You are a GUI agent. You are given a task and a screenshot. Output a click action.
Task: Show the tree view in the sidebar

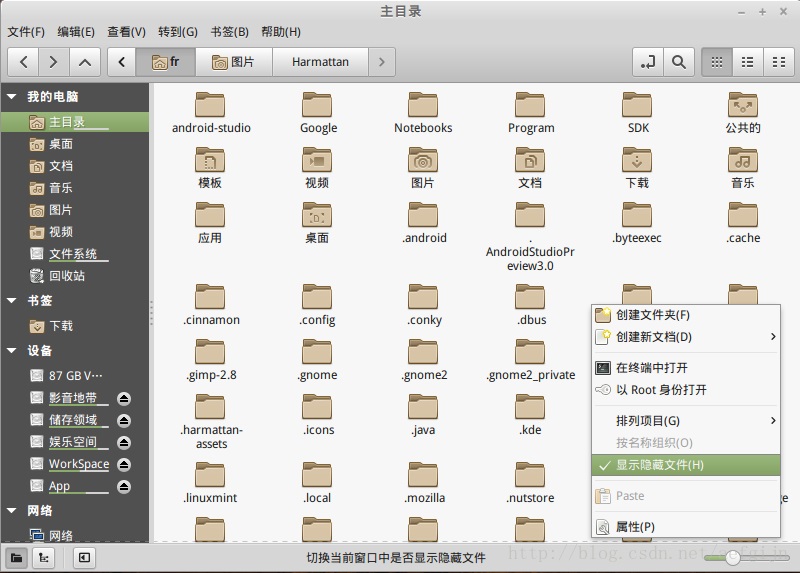pyautogui.click(x=44, y=557)
